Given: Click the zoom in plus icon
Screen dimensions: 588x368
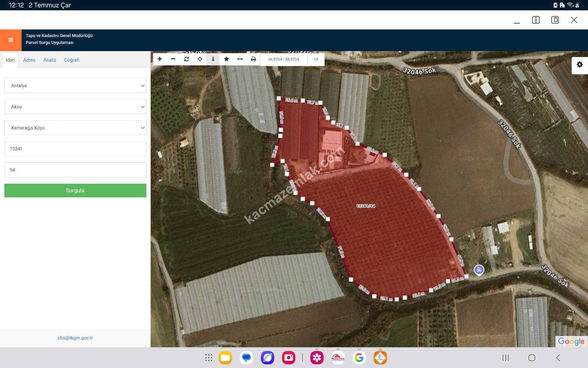Looking at the screenshot, I should pos(160,59).
